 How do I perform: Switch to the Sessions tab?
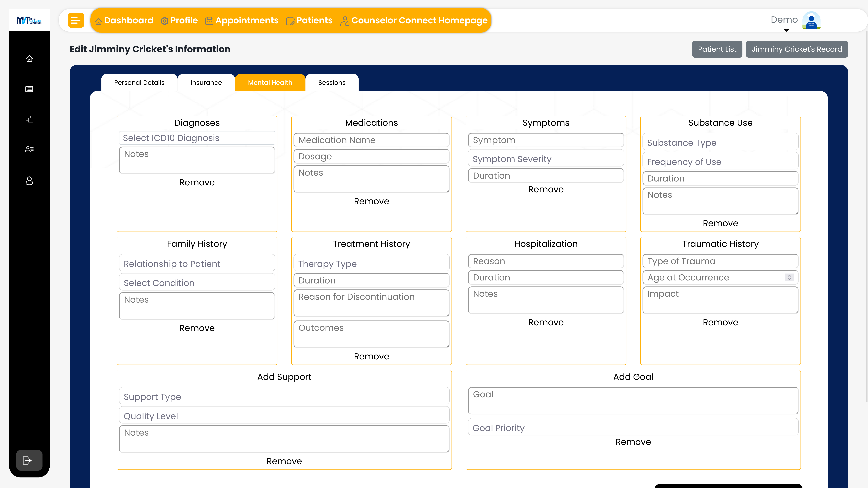pos(332,83)
